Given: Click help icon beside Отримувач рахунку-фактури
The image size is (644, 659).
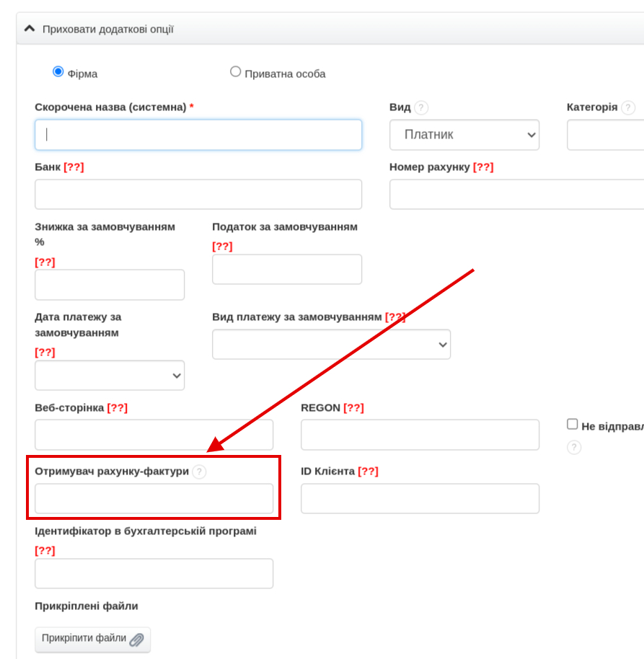Looking at the screenshot, I should coord(199,472).
